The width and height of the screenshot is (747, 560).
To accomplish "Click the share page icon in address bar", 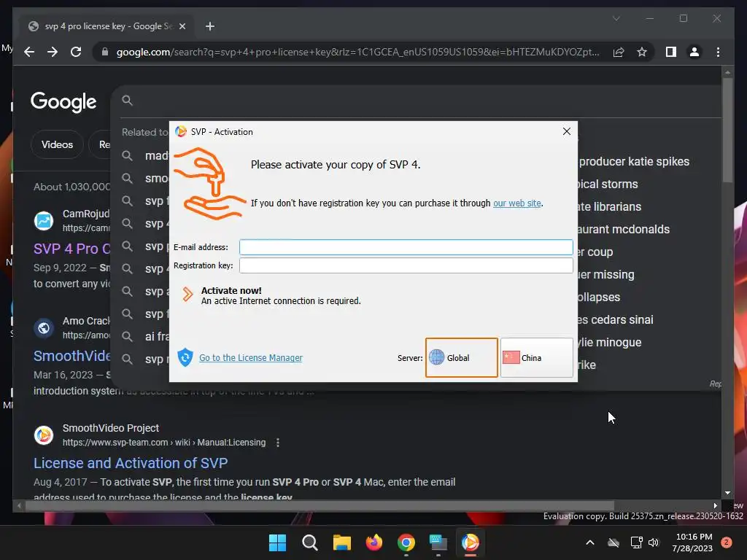I will tap(619, 52).
